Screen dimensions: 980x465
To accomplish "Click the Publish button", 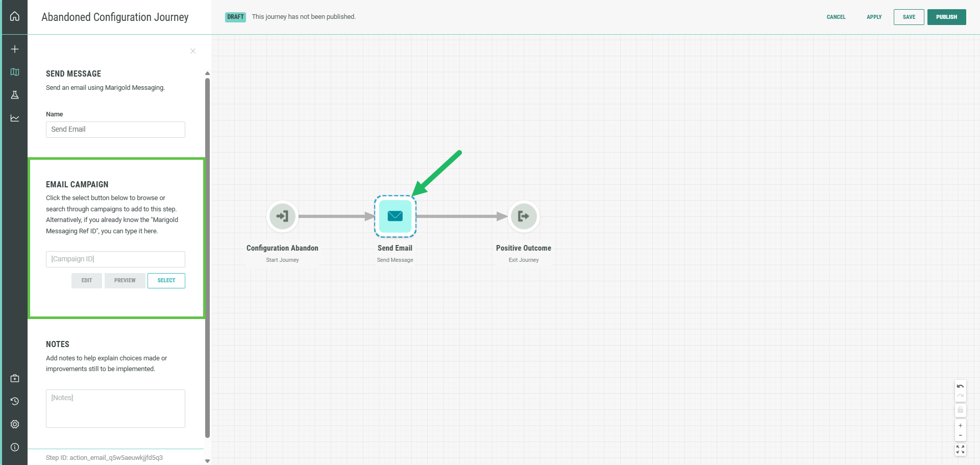I will (946, 17).
